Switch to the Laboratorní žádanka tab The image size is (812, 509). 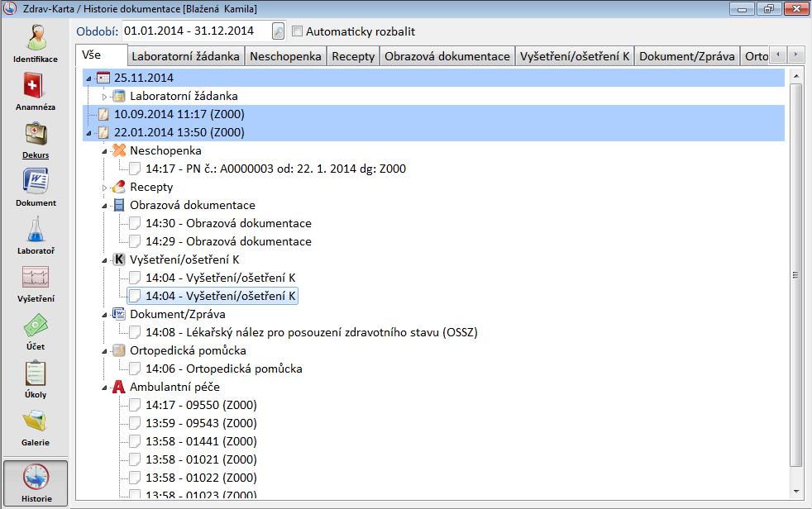click(x=185, y=56)
